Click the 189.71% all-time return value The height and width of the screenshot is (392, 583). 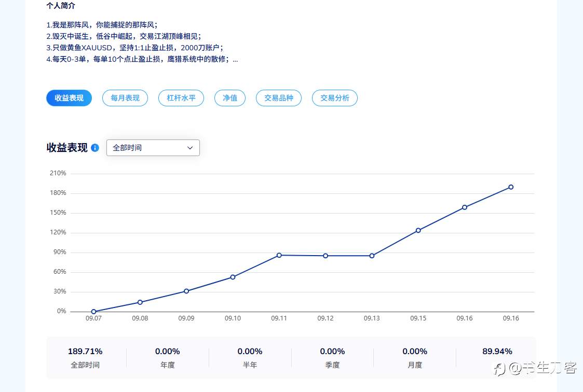(x=85, y=351)
